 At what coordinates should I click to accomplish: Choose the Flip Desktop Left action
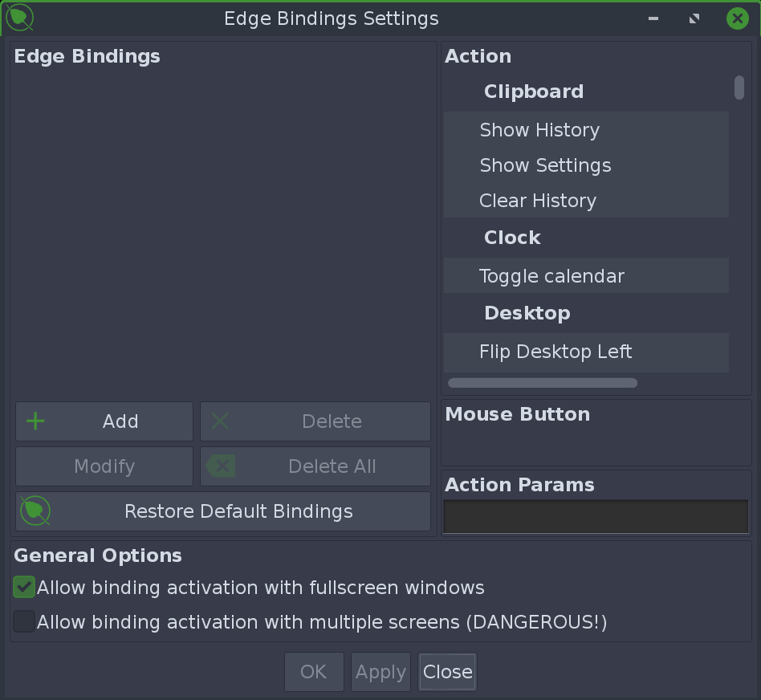click(555, 352)
